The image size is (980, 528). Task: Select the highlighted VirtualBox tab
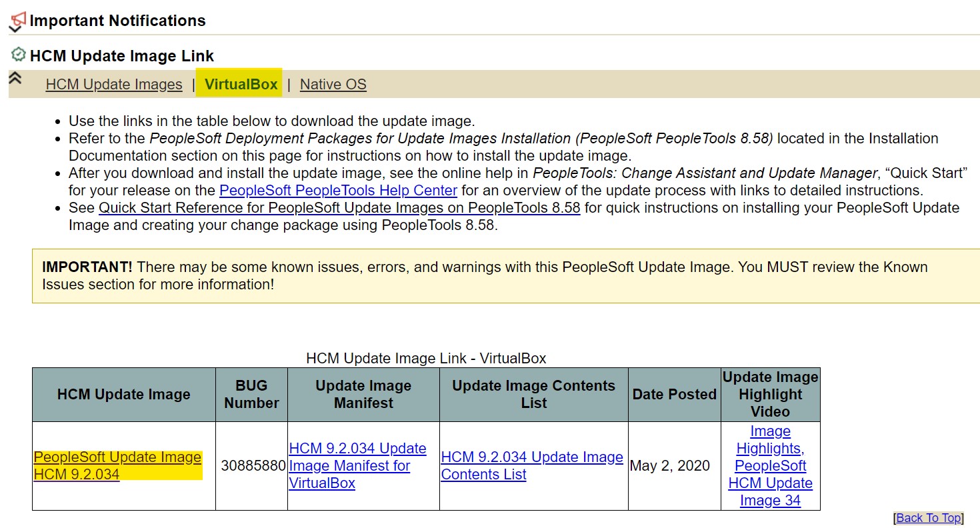coord(241,85)
